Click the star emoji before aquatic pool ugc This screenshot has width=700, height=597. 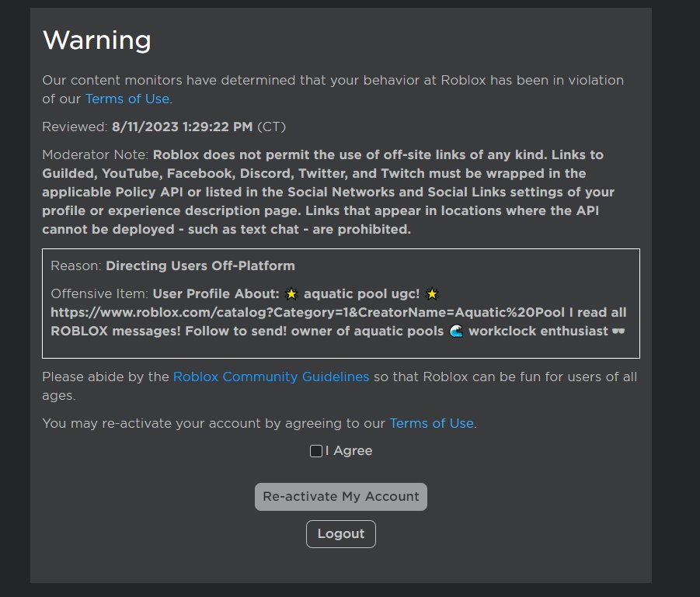tap(291, 293)
